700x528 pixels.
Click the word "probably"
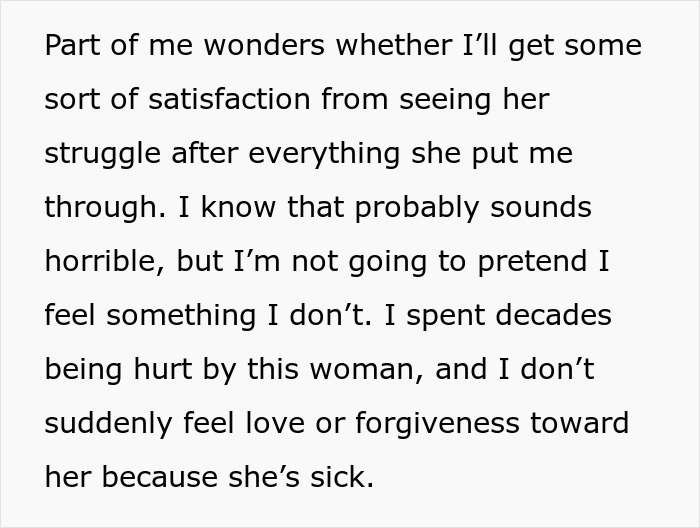click(417, 208)
